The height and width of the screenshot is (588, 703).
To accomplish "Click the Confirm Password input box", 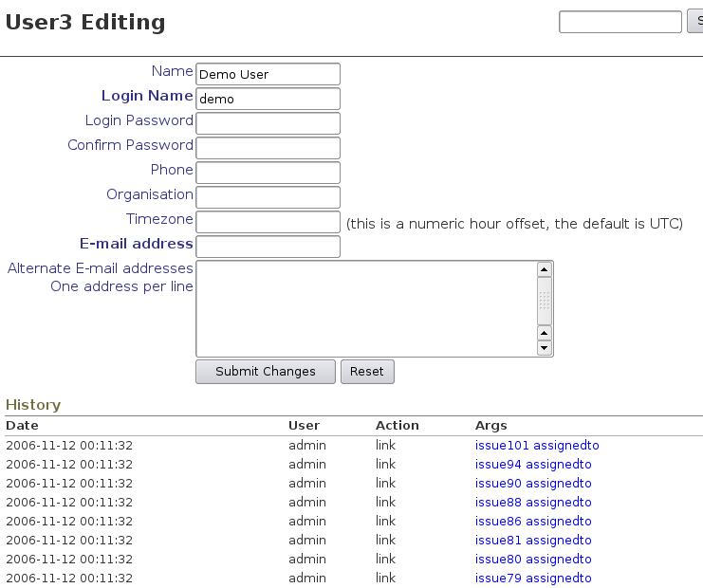I will point(268,148).
